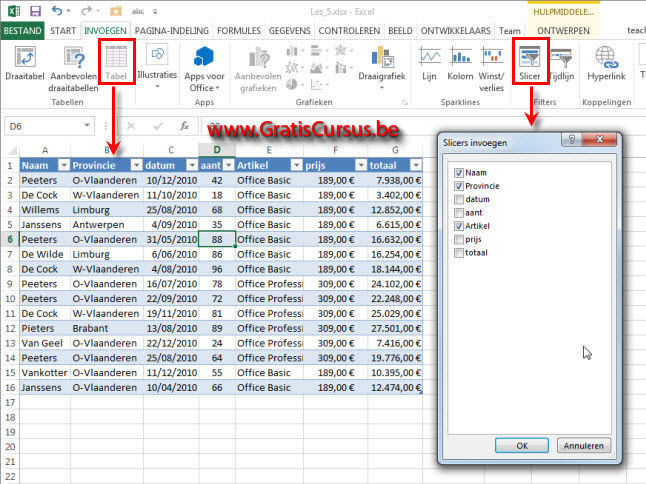Save the workbook with the floppy icon
Viewport: 646px width, 484px height.
tap(35, 11)
